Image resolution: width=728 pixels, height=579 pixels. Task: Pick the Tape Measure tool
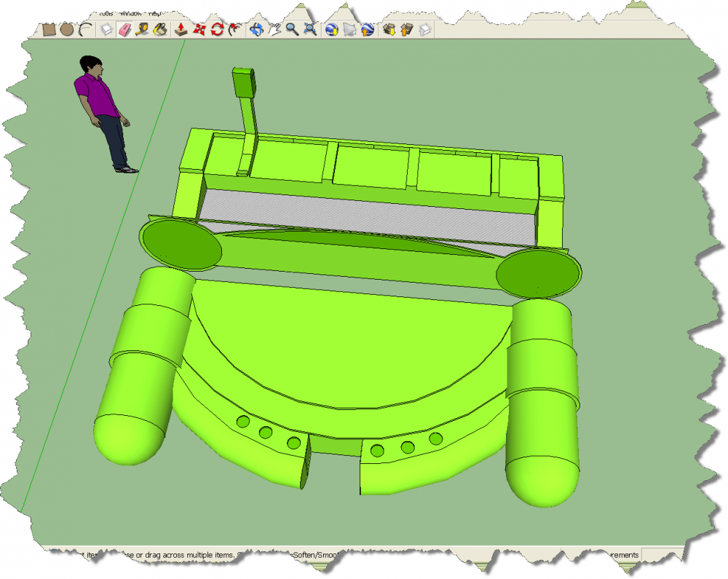pyautogui.click(x=143, y=30)
